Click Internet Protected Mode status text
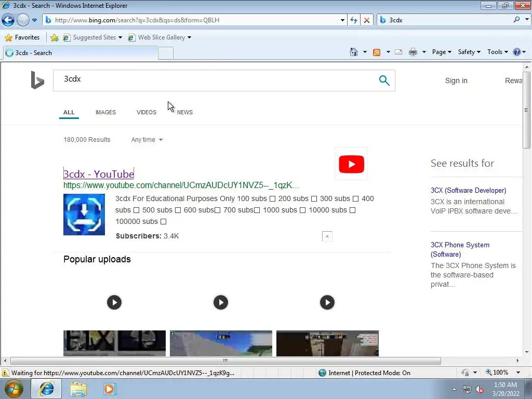This screenshot has height=399, width=532. [x=369, y=373]
